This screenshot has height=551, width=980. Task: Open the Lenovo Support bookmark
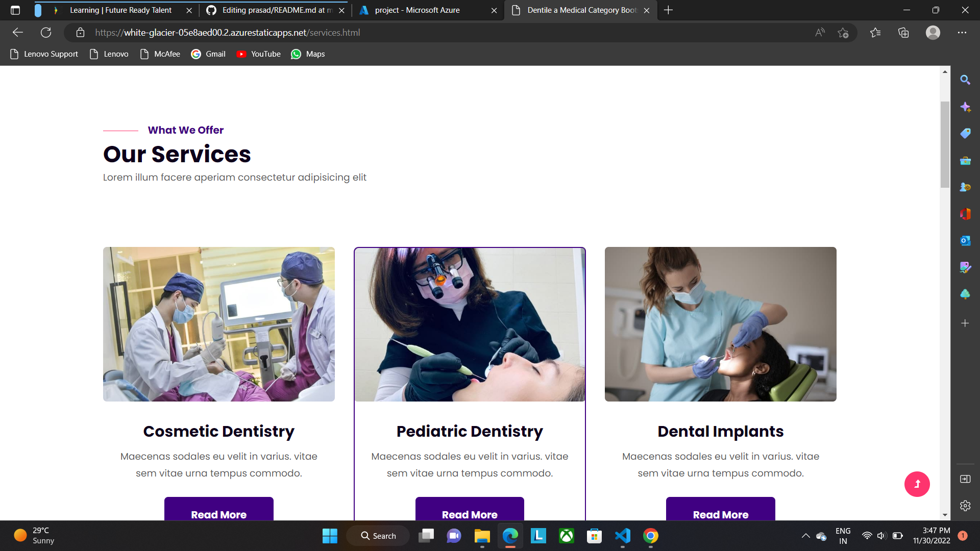coord(44,54)
